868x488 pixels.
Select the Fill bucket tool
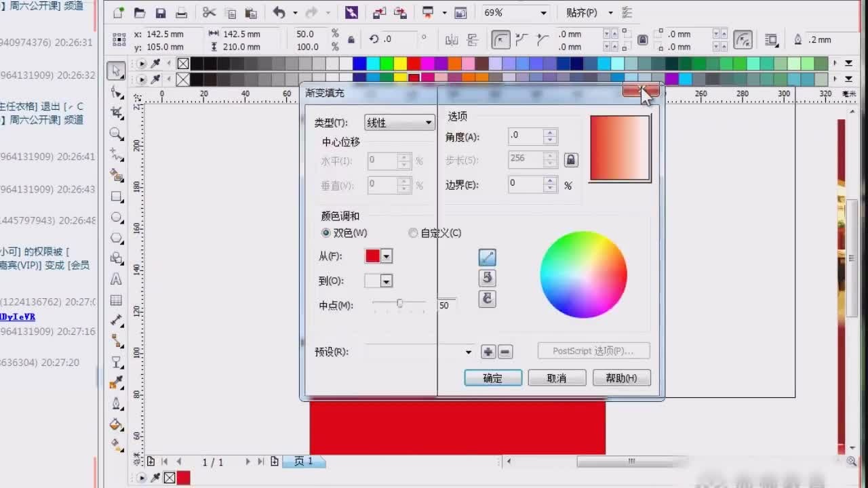coord(117,424)
